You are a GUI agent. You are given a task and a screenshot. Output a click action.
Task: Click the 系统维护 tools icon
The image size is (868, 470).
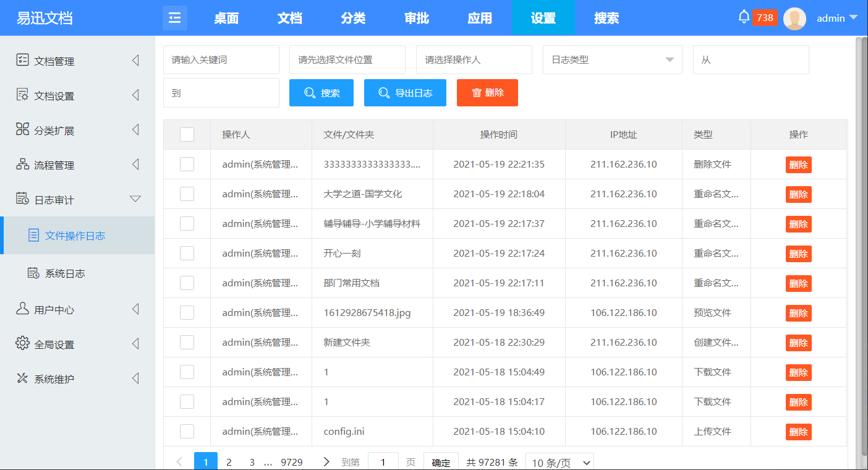coord(22,378)
